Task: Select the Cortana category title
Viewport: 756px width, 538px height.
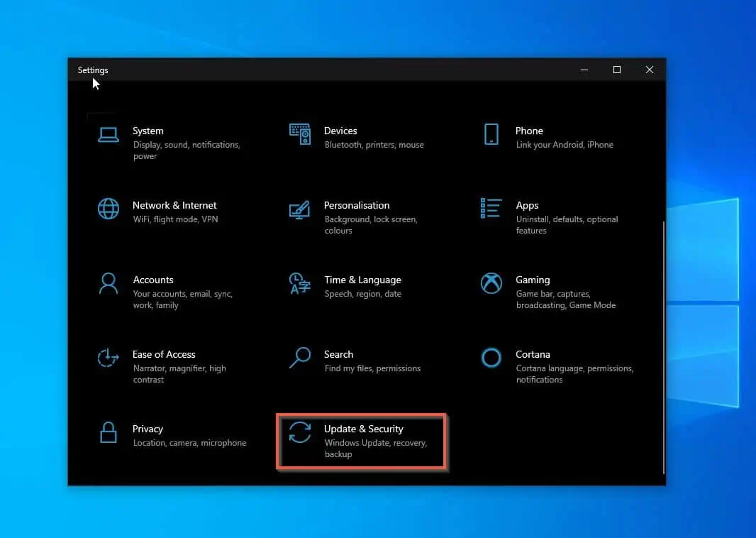Action: pos(533,354)
